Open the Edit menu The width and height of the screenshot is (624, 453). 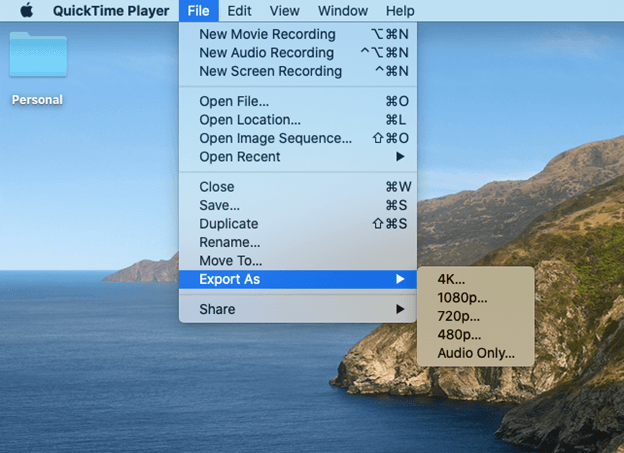(x=239, y=11)
